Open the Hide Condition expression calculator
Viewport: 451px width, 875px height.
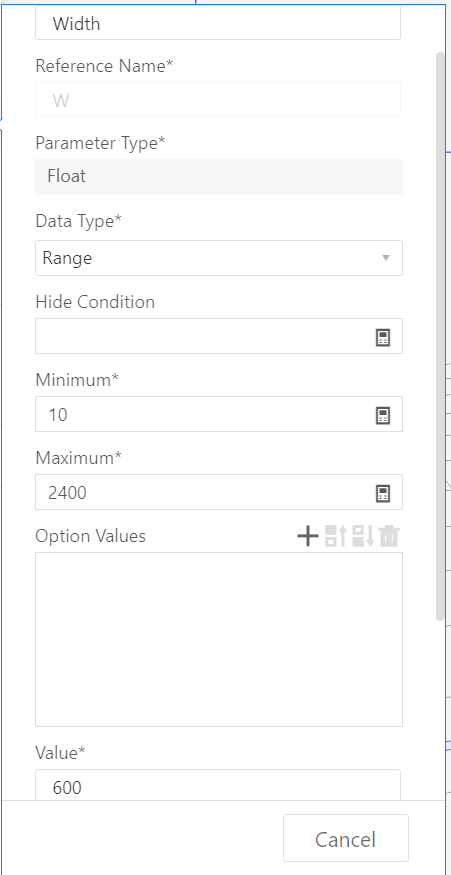pos(382,337)
